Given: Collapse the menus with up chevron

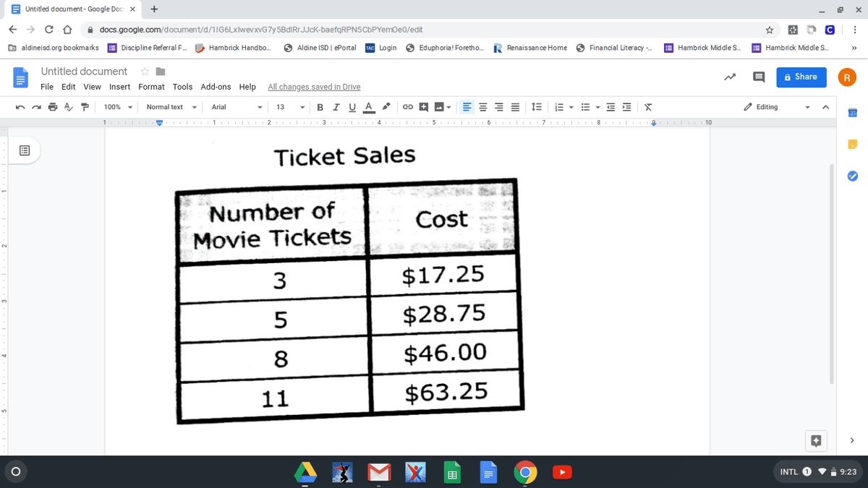Looking at the screenshot, I should (825, 107).
